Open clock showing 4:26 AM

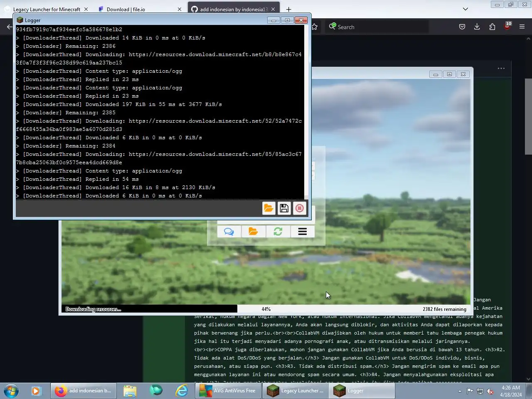tap(511, 391)
